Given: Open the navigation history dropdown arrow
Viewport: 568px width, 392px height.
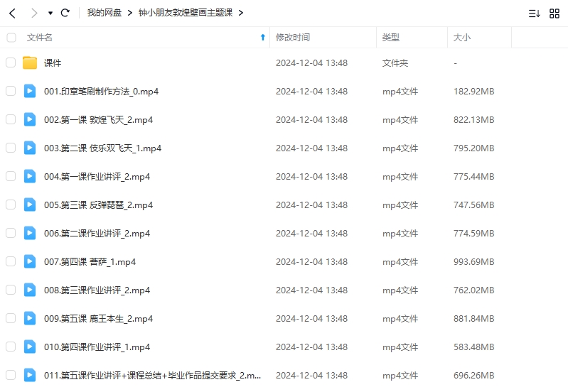Looking at the screenshot, I should [x=50, y=13].
